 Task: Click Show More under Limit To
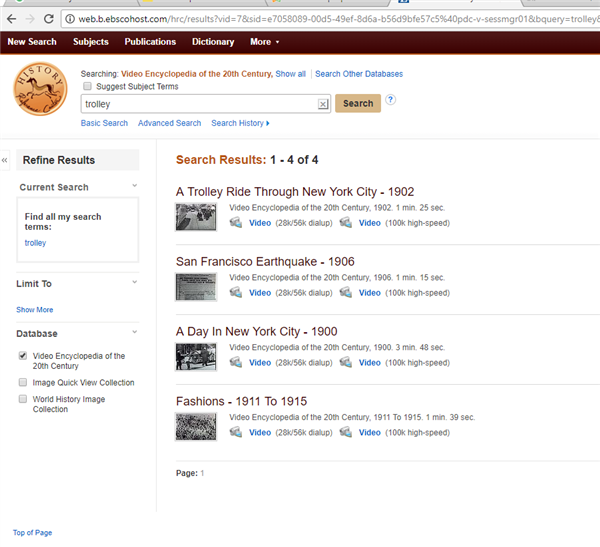pos(34,310)
